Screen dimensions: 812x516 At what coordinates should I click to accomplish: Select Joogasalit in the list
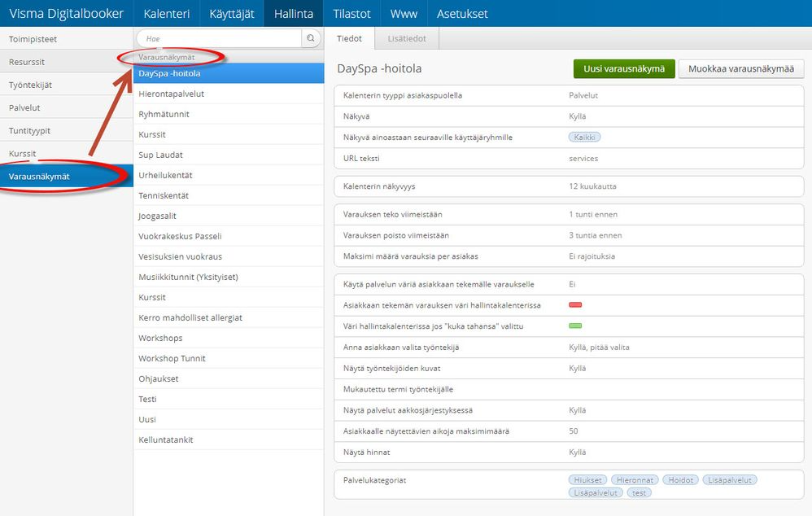[229, 216]
